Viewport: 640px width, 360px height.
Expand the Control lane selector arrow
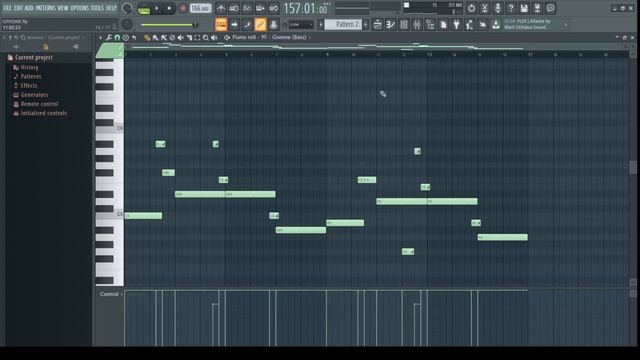[121, 294]
